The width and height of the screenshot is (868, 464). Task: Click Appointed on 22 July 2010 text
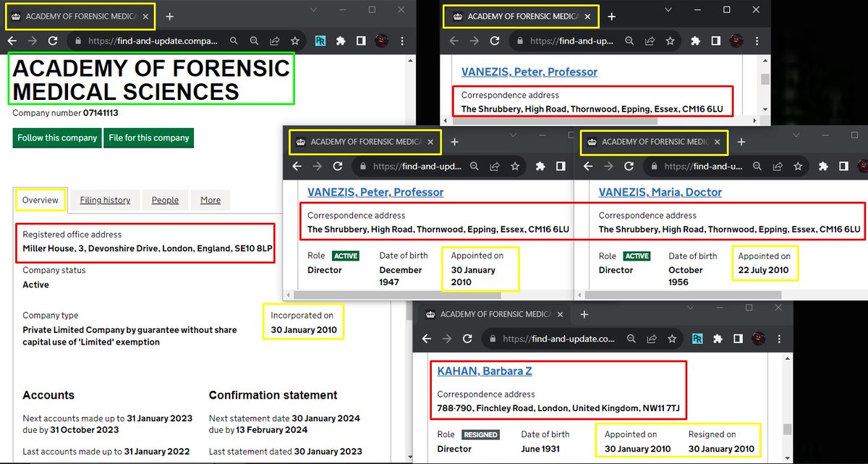[x=765, y=263]
